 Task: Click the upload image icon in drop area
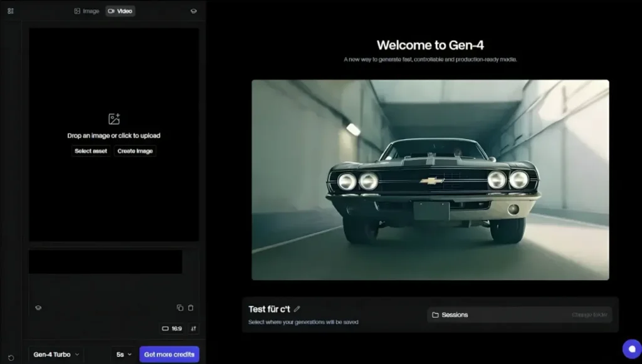tap(114, 119)
